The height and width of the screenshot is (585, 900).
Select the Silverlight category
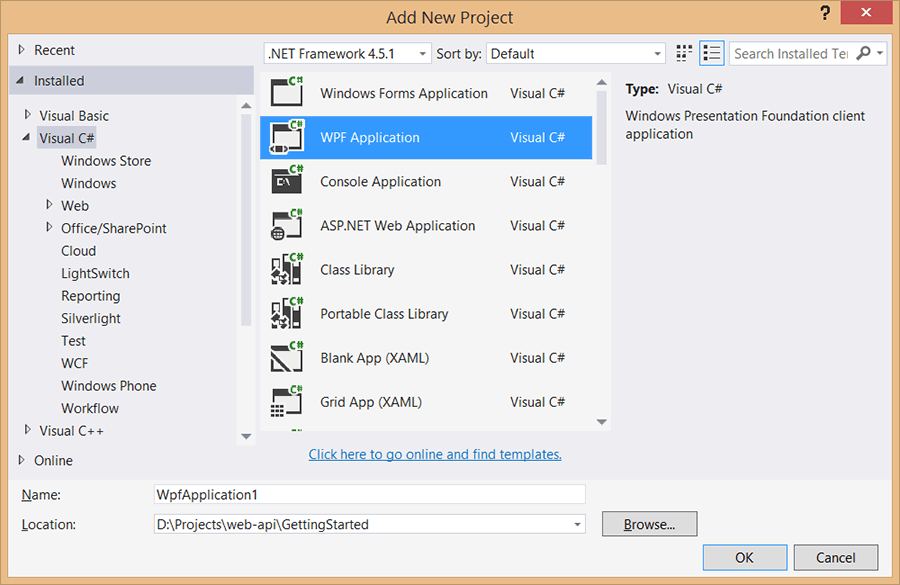click(91, 318)
